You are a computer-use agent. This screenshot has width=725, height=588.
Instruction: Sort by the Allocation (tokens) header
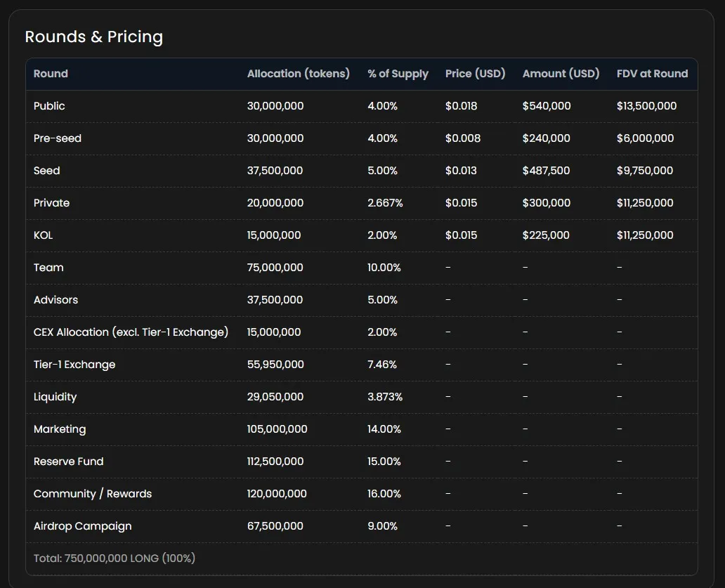pos(298,73)
